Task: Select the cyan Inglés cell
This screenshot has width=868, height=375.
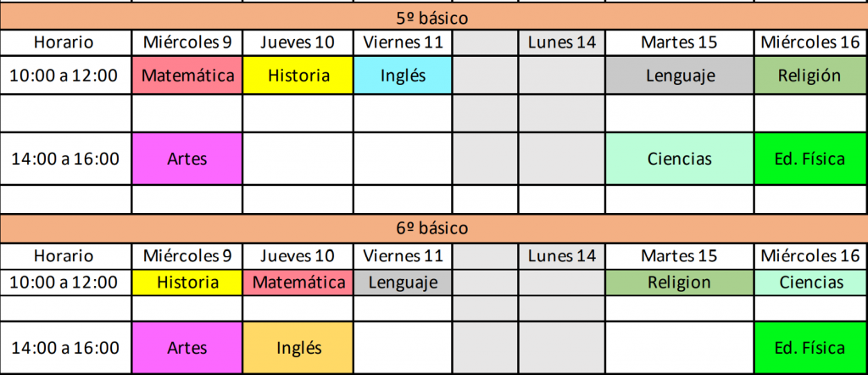Action: coord(403,75)
